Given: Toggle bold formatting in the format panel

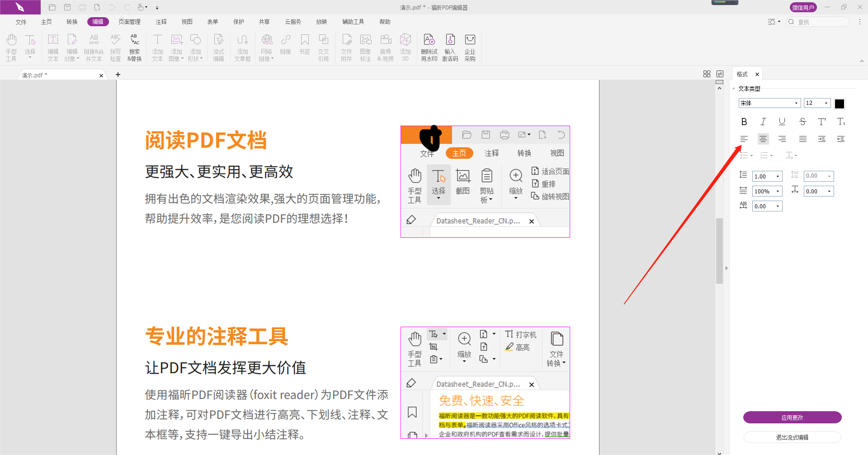Looking at the screenshot, I should point(744,122).
